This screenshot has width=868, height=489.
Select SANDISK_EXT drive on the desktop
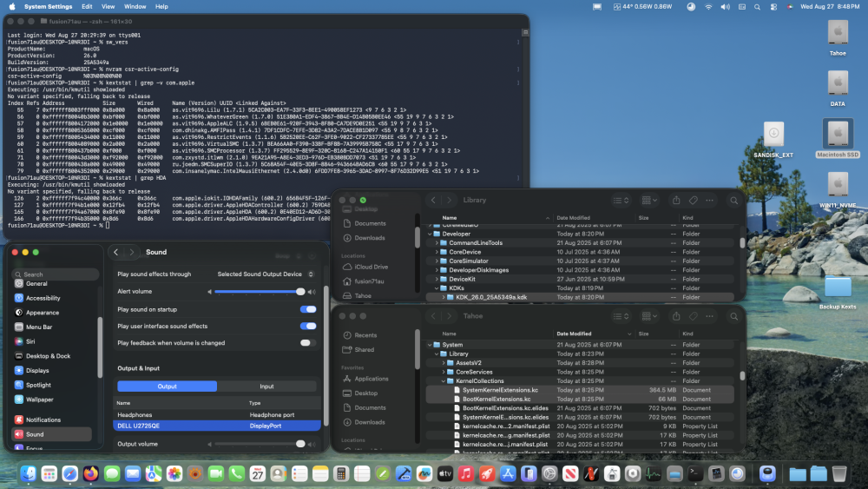(x=773, y=139)
